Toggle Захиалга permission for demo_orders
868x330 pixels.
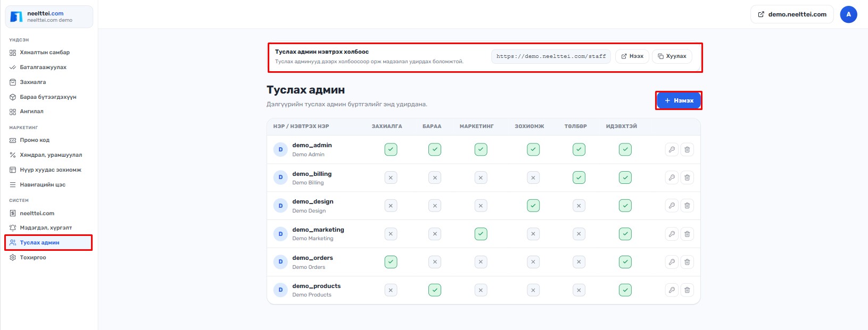tap(391, 262)
